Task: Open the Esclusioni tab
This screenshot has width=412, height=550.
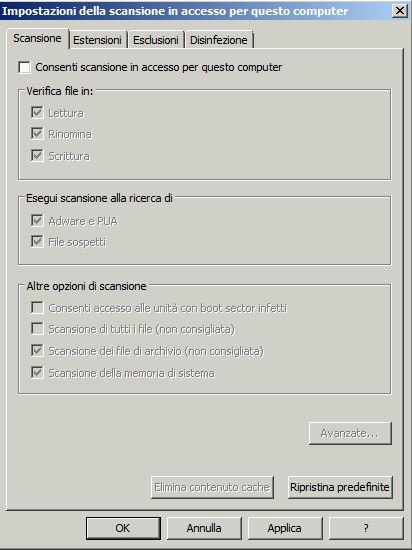Action: coord(156,40)
